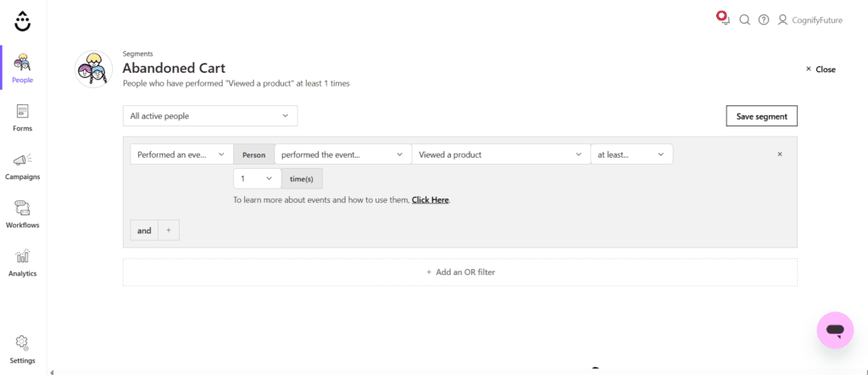Open the pink chat widget
868x375 pixels.
[x=835, y=330]
